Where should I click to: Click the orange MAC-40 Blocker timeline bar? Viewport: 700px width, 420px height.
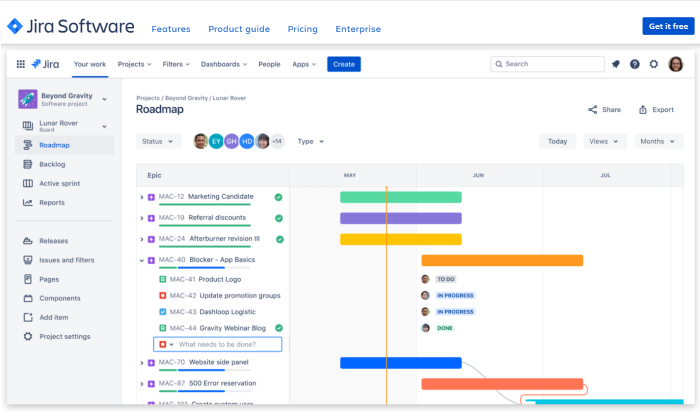pos(502,260)
